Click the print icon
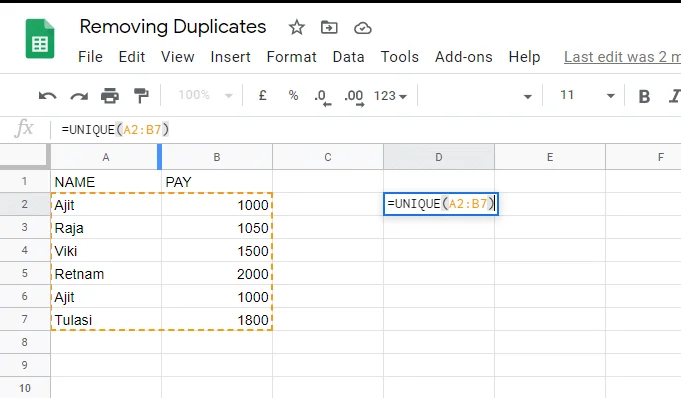Viewport: 681px width, 398px height. [x=110, y=96]
